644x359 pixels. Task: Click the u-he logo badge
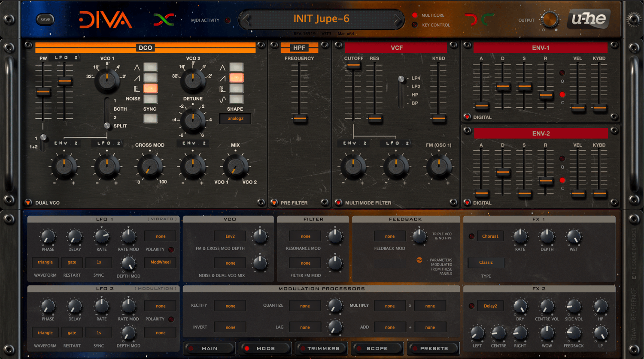[x=589, y=19]
